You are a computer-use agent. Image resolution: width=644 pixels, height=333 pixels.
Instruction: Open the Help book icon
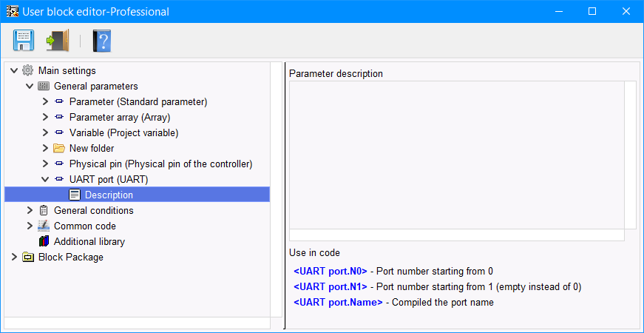coord(101,40)
